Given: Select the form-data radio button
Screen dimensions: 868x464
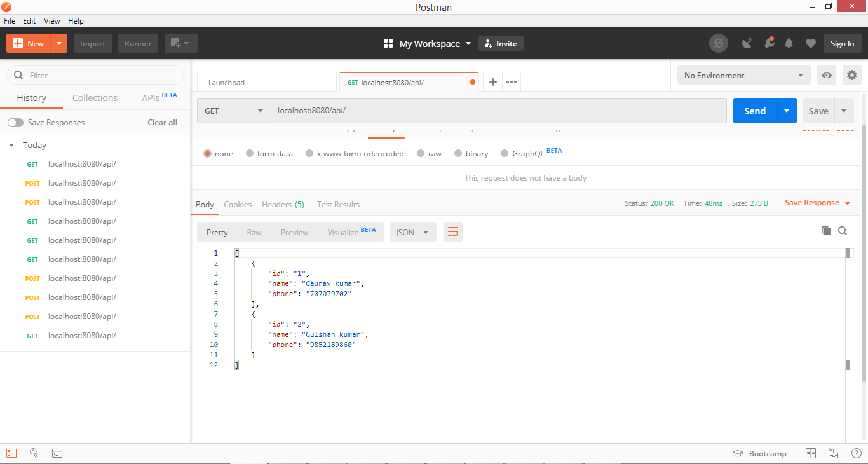Looking at the screenshot, I should (250, 153).
